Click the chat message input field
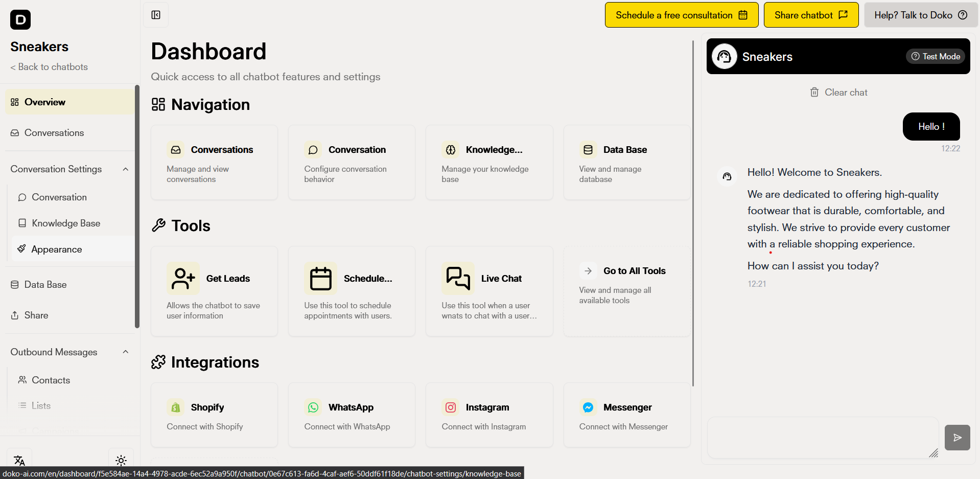The height and width of the screenshot is (479, 980). tap(822, 438)
